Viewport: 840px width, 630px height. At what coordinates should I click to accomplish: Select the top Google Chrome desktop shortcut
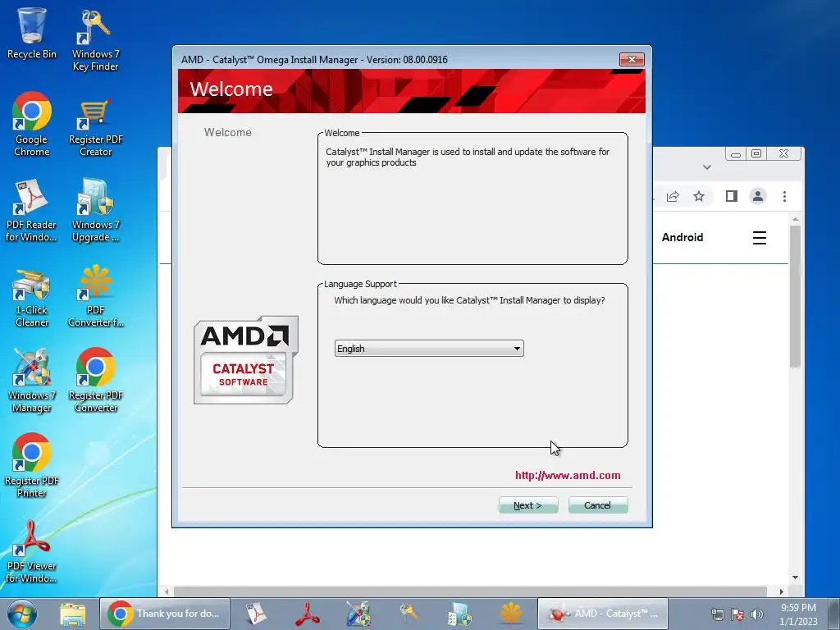pyautogui.click(x=32, y=125)
